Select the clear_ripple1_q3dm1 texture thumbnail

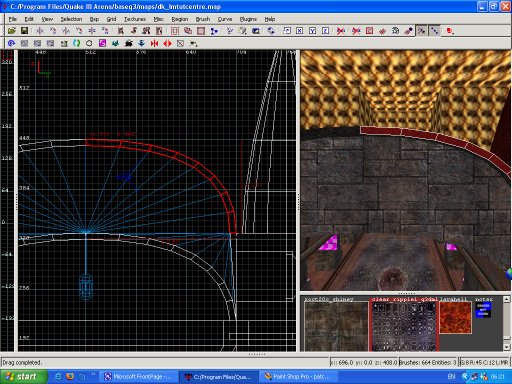point(404,326)
